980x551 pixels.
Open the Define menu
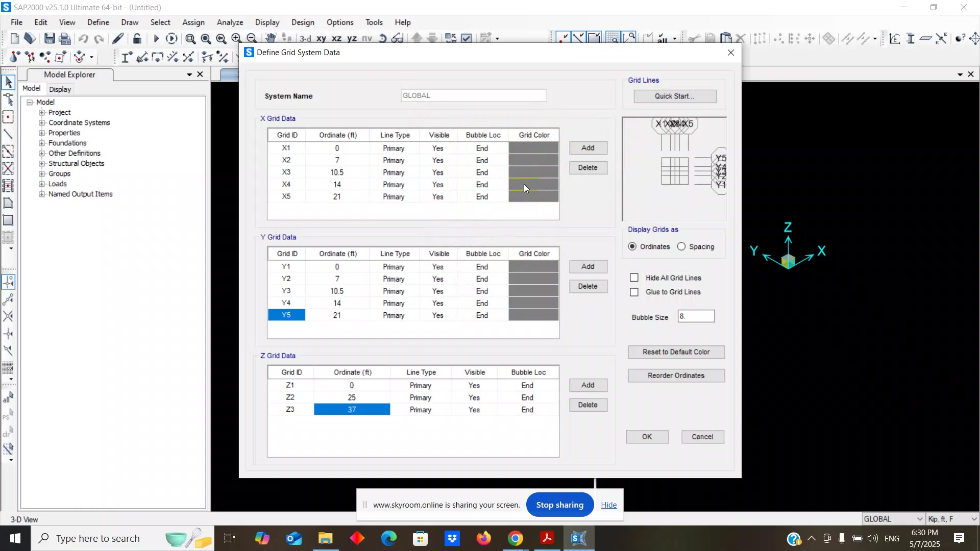98,22
